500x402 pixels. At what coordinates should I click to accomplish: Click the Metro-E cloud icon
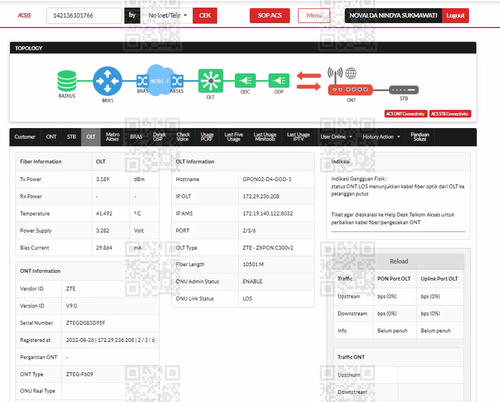(160, 80)
